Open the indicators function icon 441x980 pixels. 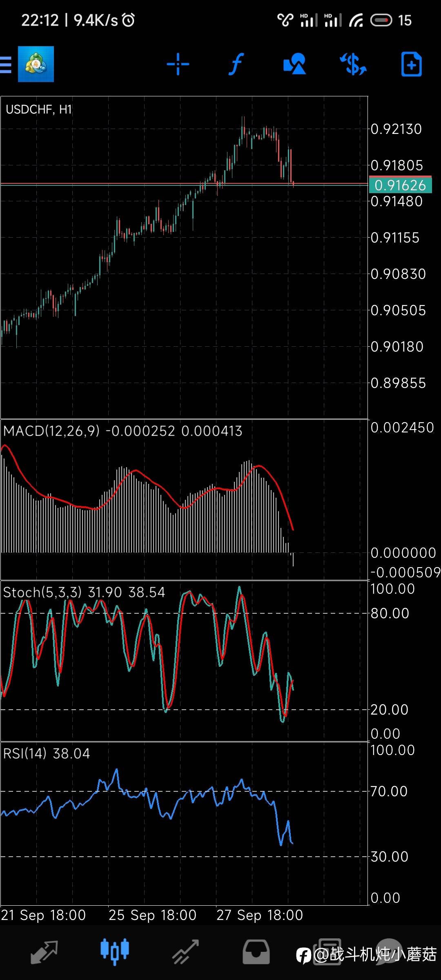[236, 64]
